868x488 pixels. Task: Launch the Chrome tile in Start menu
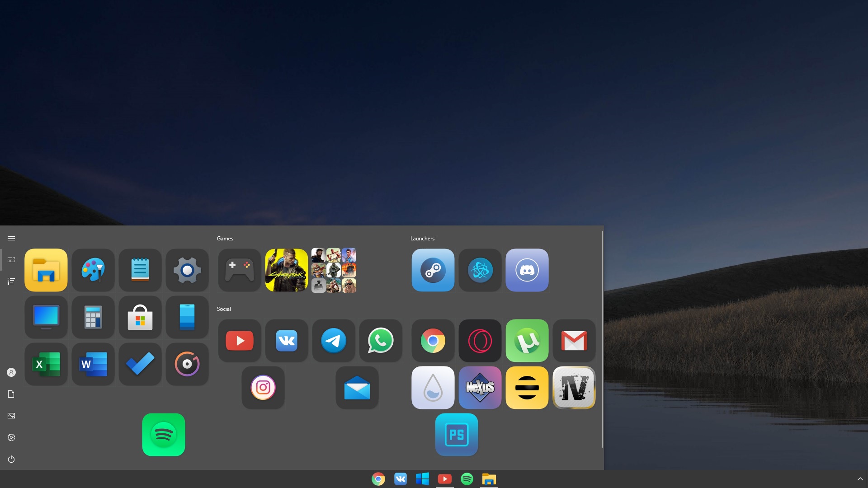(x=433, y=341)
